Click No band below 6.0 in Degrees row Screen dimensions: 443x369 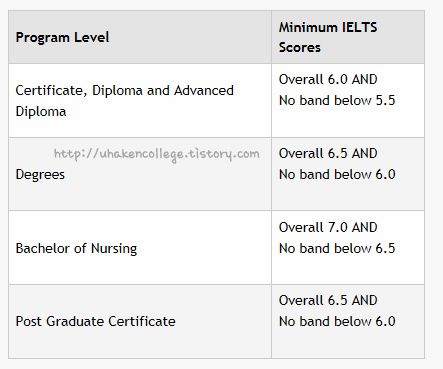point(337,174)
